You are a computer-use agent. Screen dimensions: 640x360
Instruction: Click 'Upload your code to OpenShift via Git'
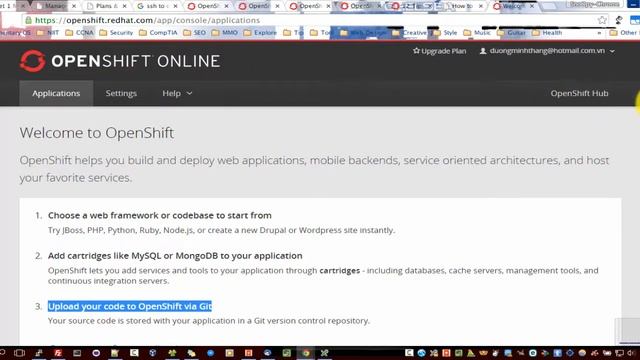(130, 306)
